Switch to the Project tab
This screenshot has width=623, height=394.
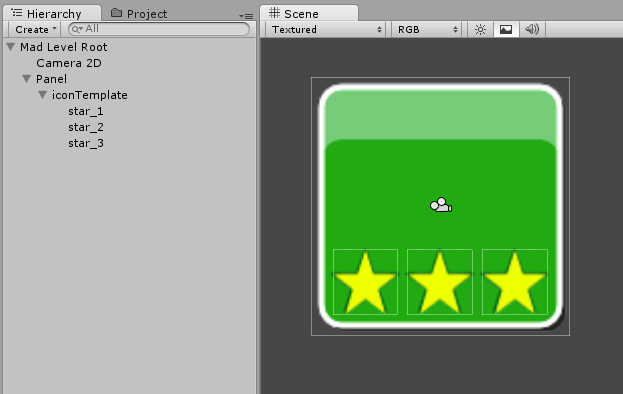coord(139,14)
